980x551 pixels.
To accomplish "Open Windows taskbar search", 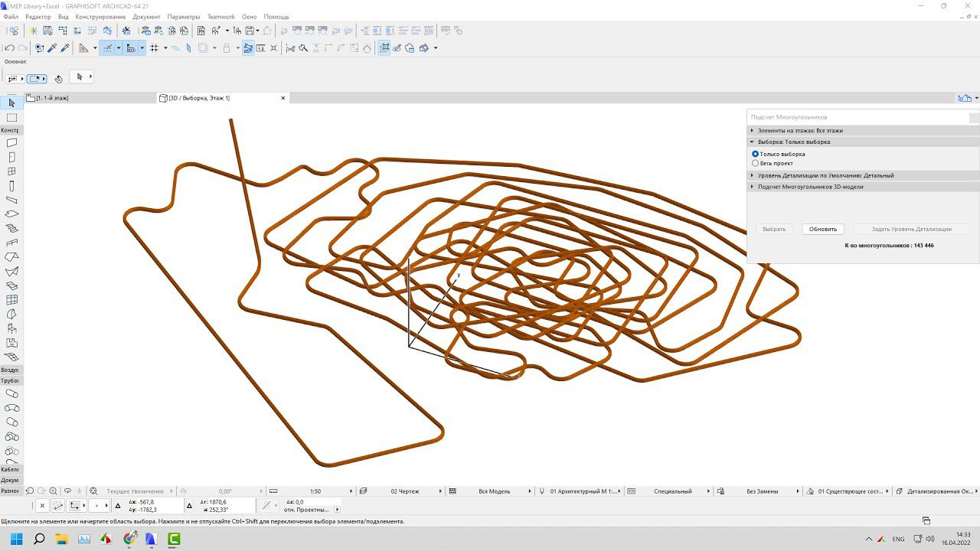I will tap(39, 539).
